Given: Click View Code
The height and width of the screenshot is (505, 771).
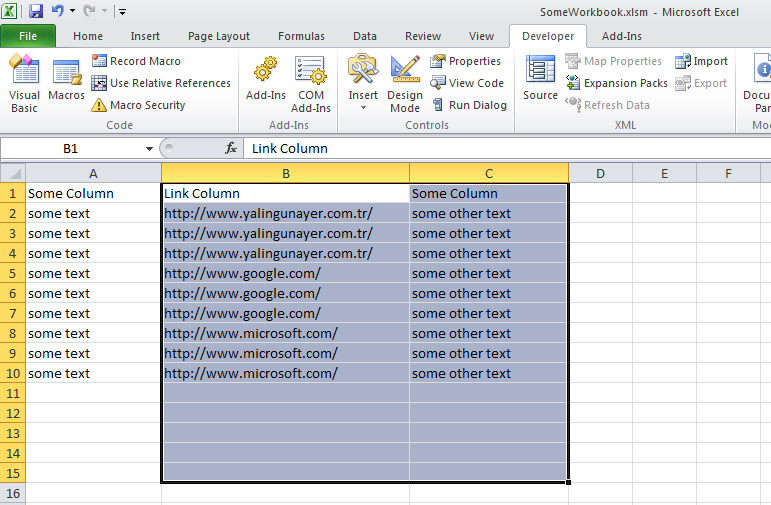Looking at the screenshot, I should pos(467,83).
